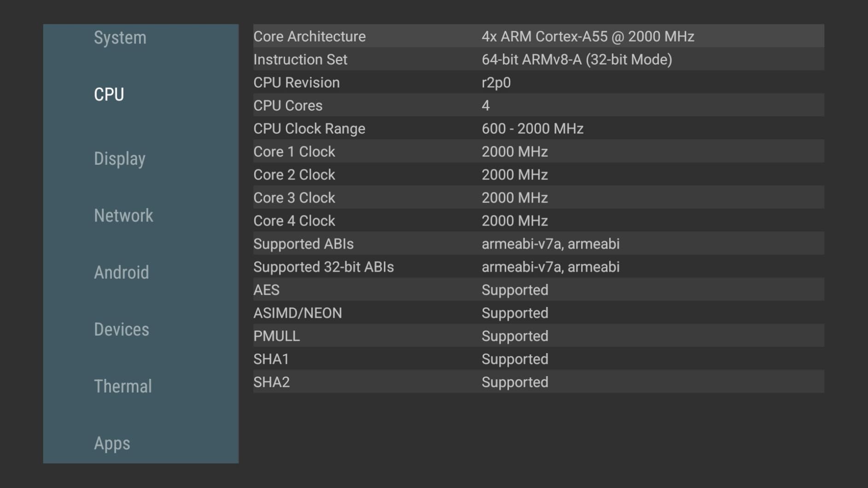Screen dimensions: 868x488
Task: Select the Core 3 Clock row
Action: (x=538, y=198)
